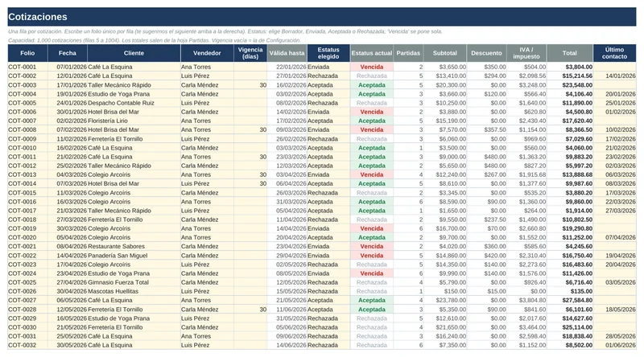Select folio cell COT-0026

27,291
